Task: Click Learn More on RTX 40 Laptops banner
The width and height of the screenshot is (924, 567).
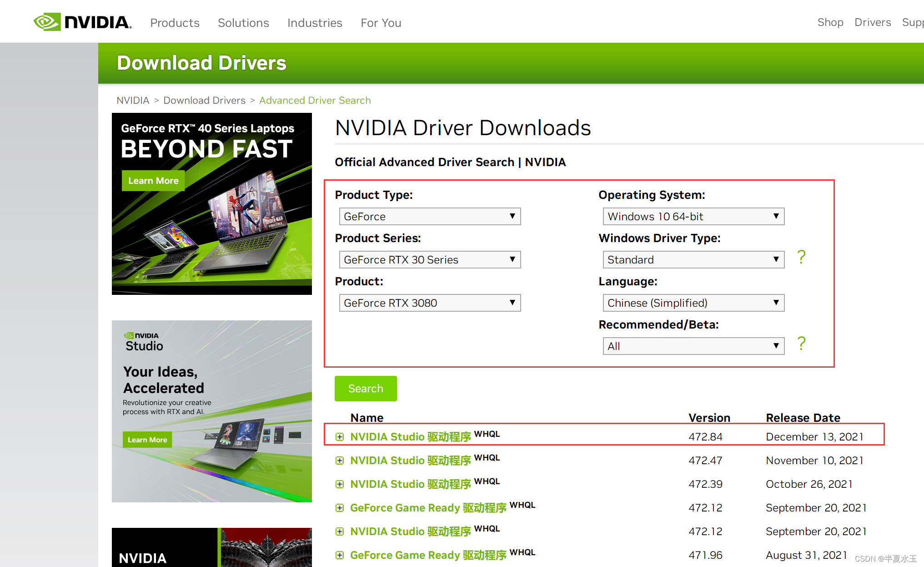Action: pos(153,181)
